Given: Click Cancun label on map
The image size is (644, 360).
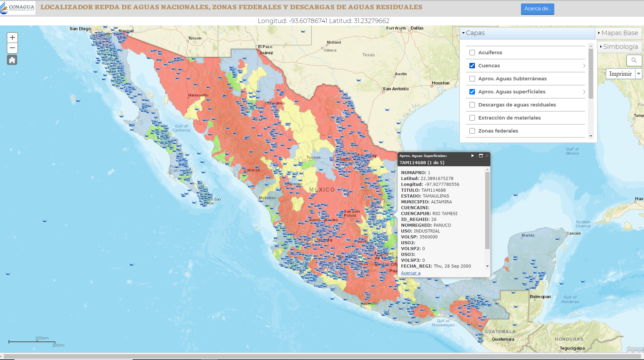Looking at the screenshot, I should tap(574, 234).
